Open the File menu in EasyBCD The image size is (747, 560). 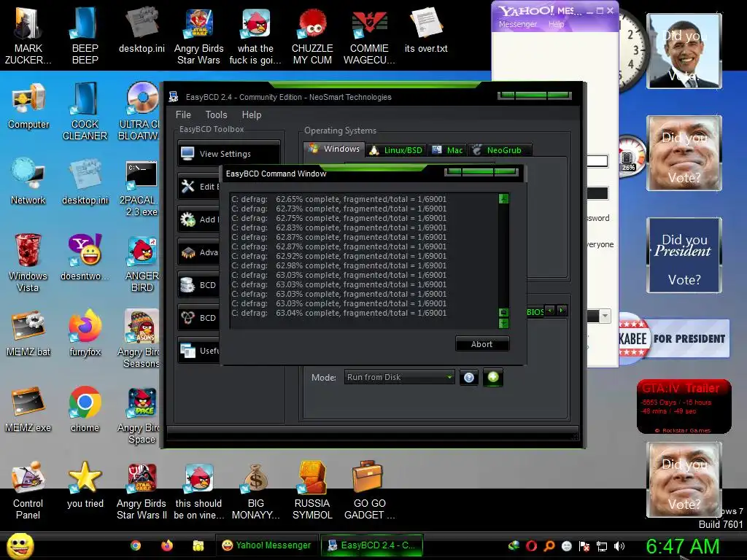(183, 114)
